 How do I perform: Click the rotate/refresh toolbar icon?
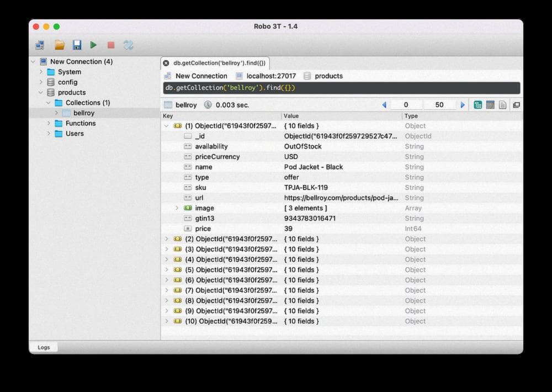coord(128,45)
